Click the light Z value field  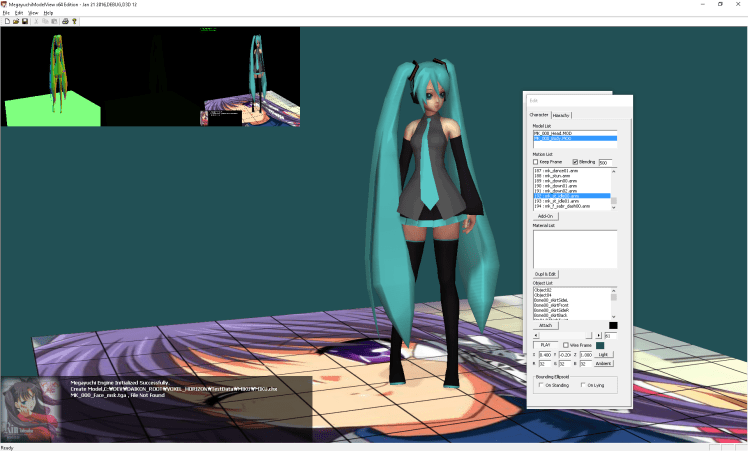(586, 355)
